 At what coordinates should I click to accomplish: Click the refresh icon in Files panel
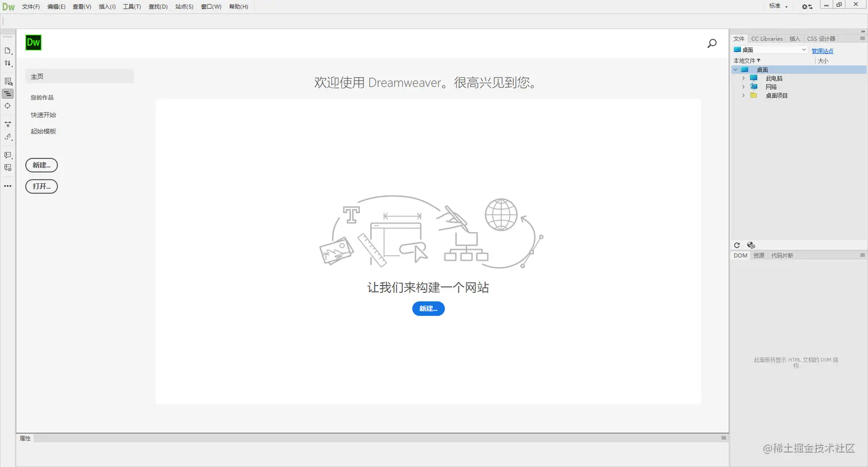(737, 245)
